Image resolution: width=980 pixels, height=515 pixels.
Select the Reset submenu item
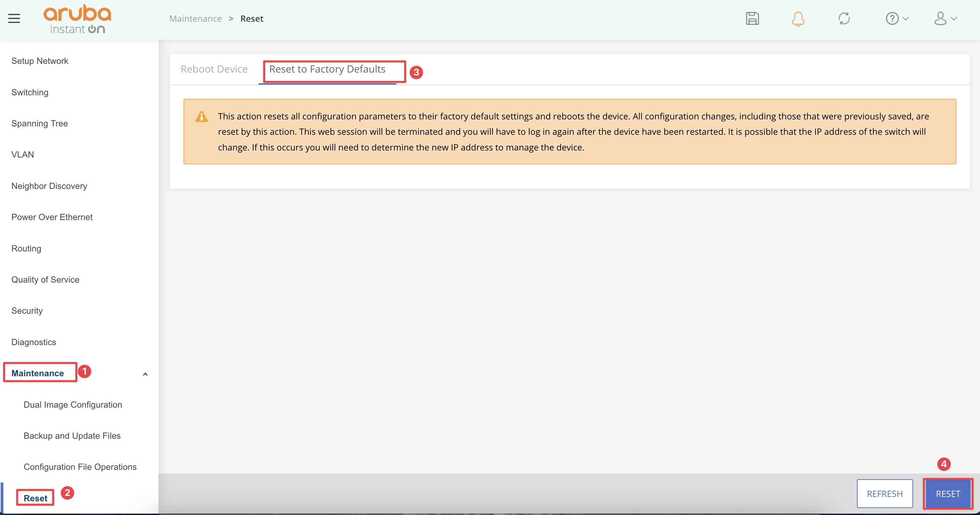pyautogui.click(x=35, y=498)
